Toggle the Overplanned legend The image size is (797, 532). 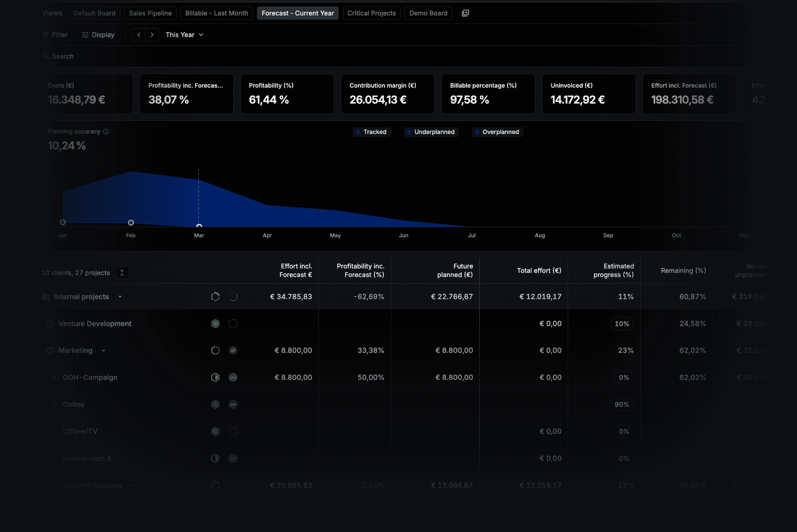497,132
